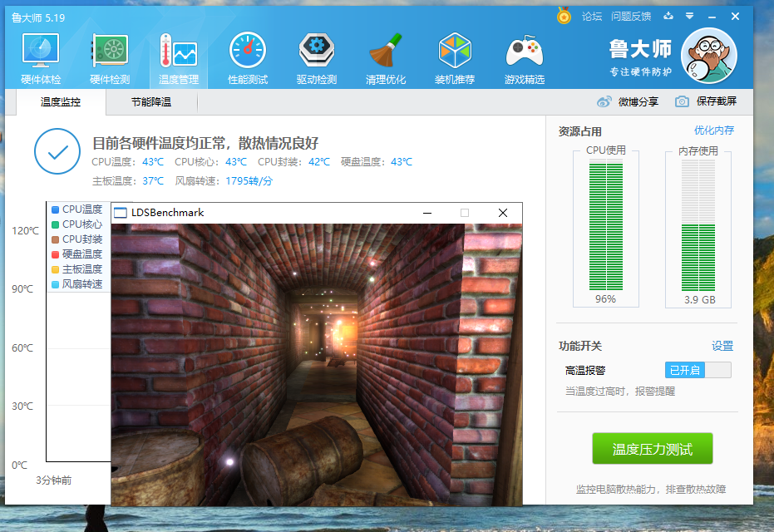This screenshot has width=774, height=532.
Task: Click the camera icon beside 保存截屏
Action: point(682,101)
